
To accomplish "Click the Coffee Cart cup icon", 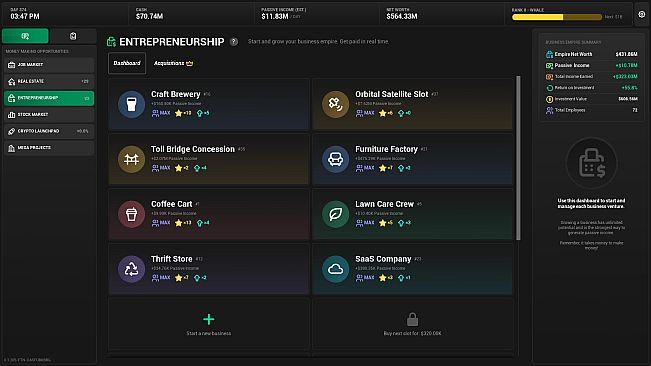I will tap(131, 214).
